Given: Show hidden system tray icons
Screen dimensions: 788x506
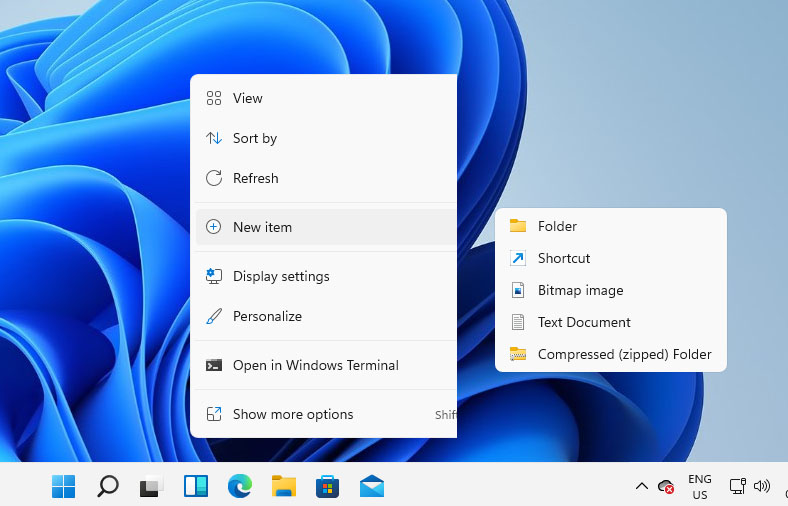Looking at the screenshot, I should 642,486.
